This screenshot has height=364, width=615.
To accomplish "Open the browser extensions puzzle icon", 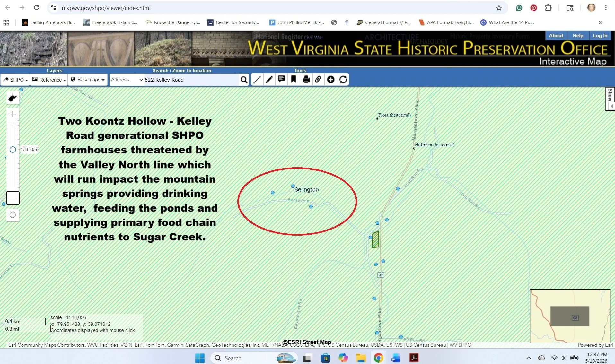I will coord(548,8).
